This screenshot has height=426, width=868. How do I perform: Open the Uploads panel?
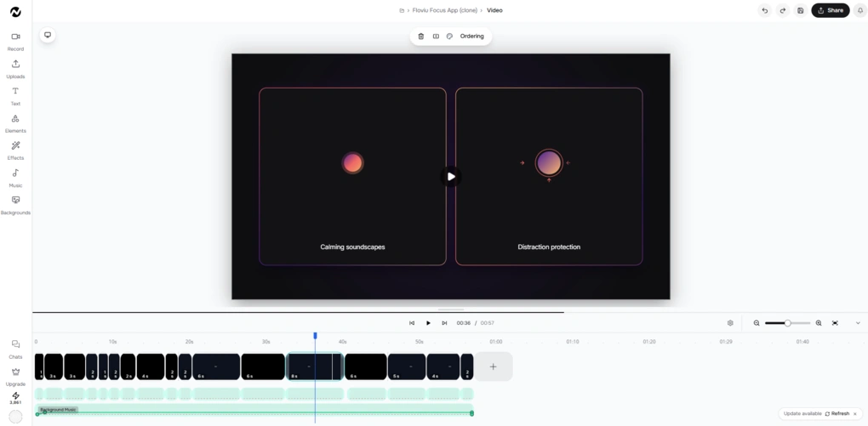[15, 69]
